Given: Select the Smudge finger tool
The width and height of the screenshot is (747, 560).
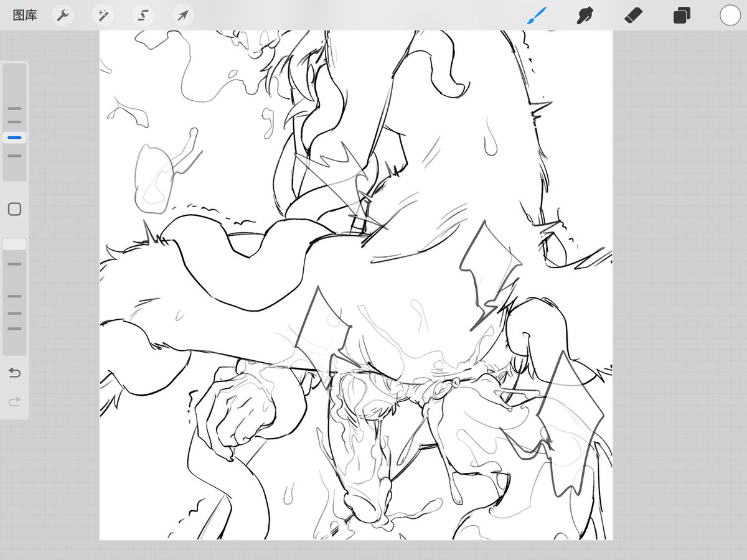Looking at the screenshot, I should [x=584, y=16].
